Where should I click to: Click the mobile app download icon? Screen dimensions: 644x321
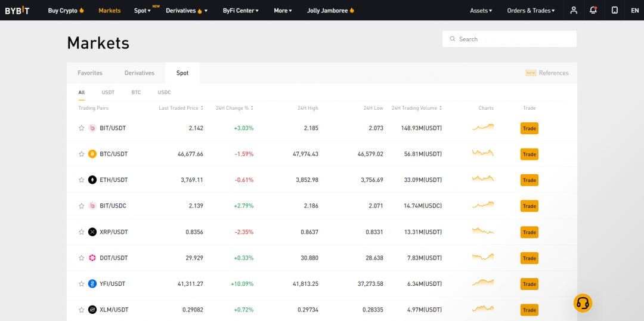pyautogui.click(x=615, y=10)
